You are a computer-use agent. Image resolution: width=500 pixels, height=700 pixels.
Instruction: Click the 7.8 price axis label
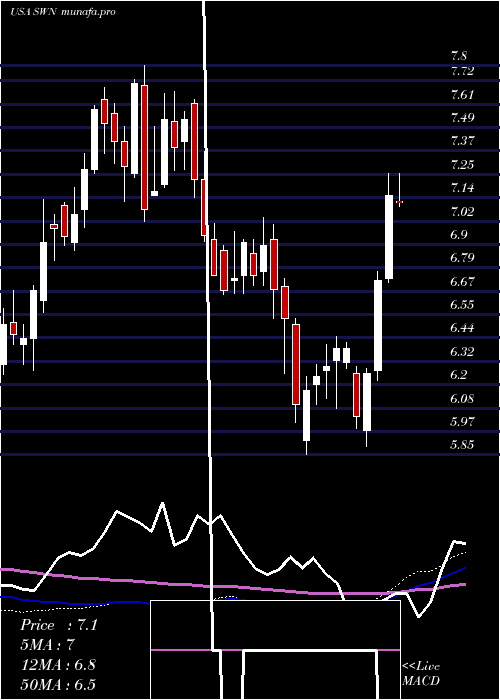coord(459,56)
